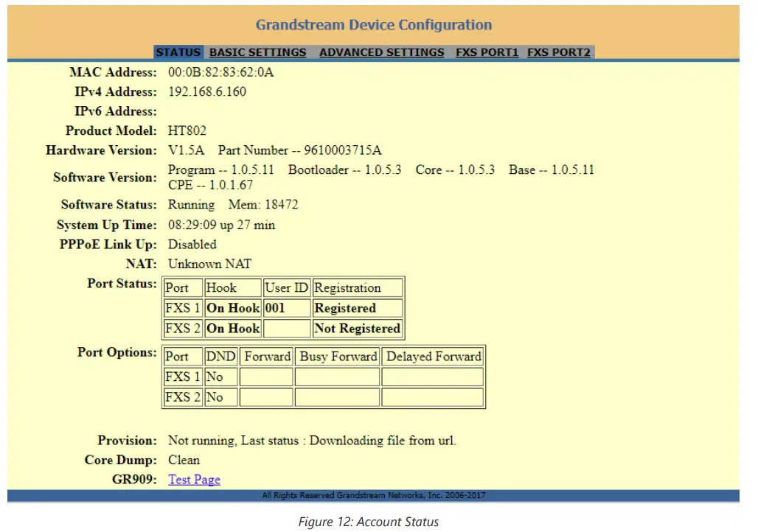Click the FXS 2 Not Registered status
Image resolution: width=758 pixels, height=532 pixels.
click(x=357, y=329)
